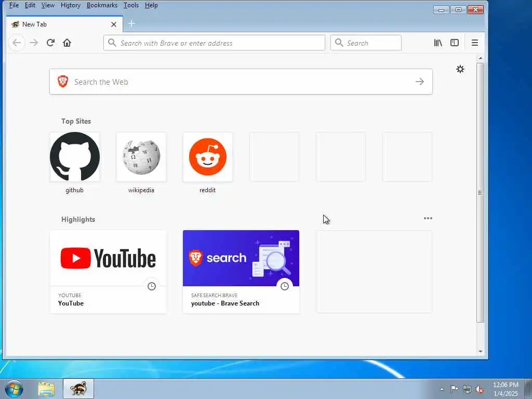Open the YouTube highlight card
532x399 pixels.
[x=108, y=272]
